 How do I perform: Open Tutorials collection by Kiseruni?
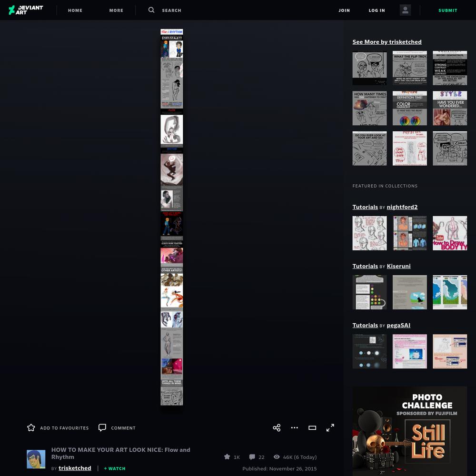tap(365, 266)
